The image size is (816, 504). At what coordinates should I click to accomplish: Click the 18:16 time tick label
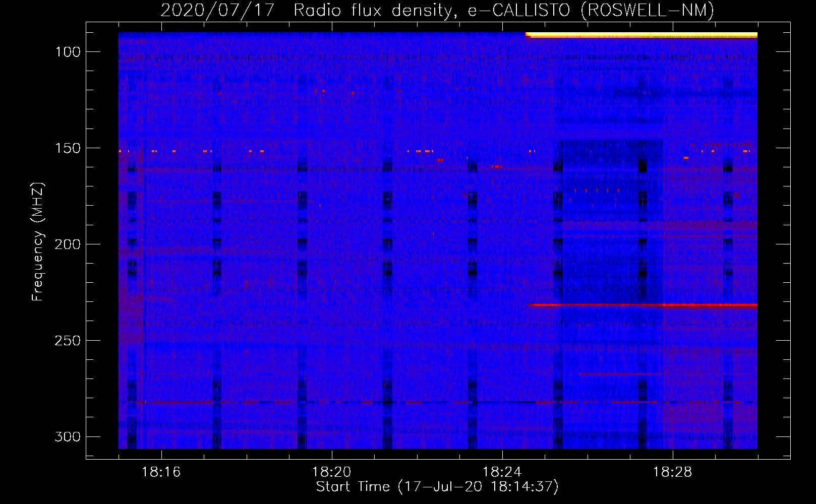tap(161, 472)
